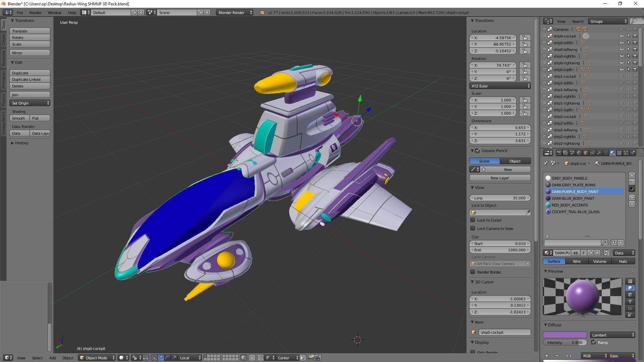
Task: Enable 3D manipulator rotate widget
Action: pos(167,358)
